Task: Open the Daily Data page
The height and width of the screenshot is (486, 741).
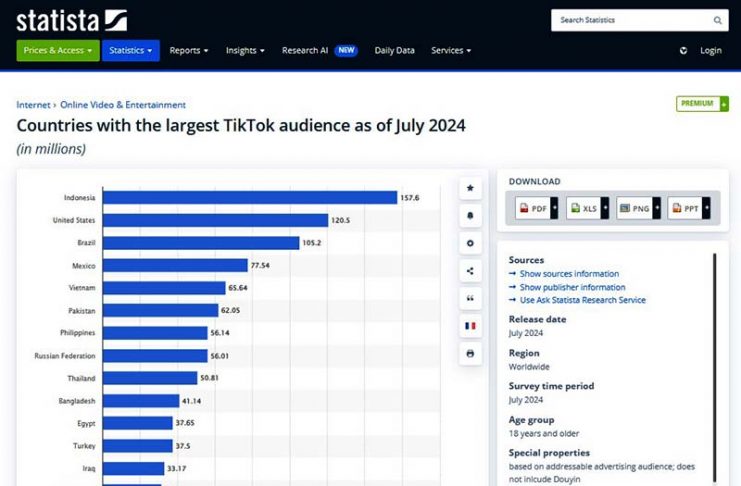Action: pyautogui.click(x=394, y=50)
